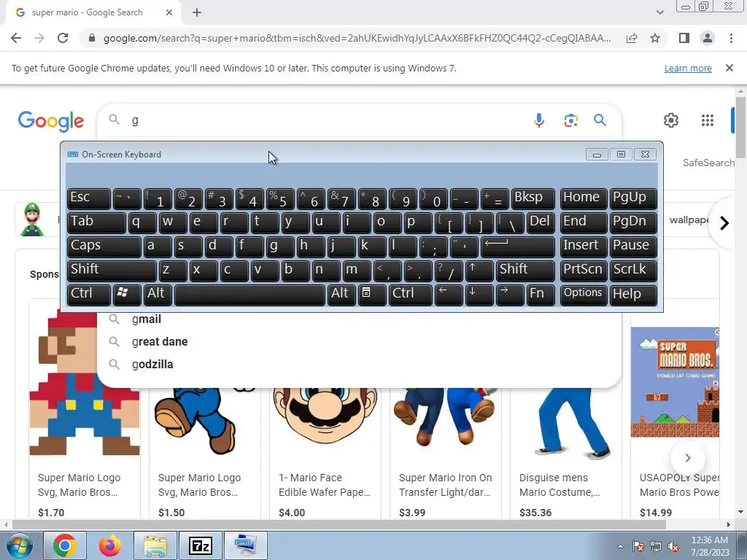Open Luigi filter chip thumbnail

point(32,219)
